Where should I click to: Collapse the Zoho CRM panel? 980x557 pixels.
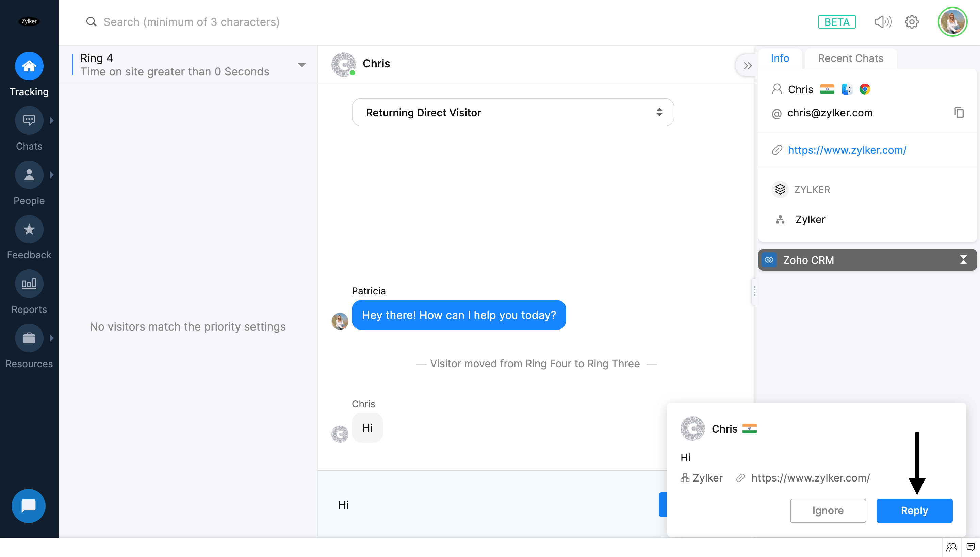(x=963, y=260)
